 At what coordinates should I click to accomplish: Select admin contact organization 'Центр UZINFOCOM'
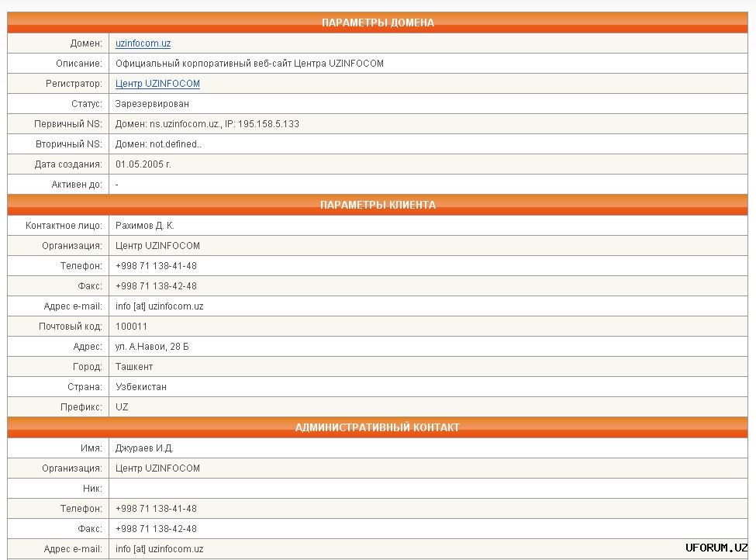(157, 468)
